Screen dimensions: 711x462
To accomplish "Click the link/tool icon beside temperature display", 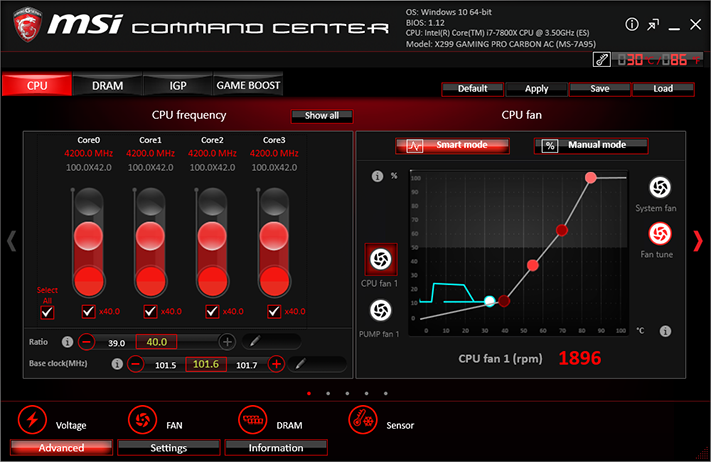I will point(602,59).
